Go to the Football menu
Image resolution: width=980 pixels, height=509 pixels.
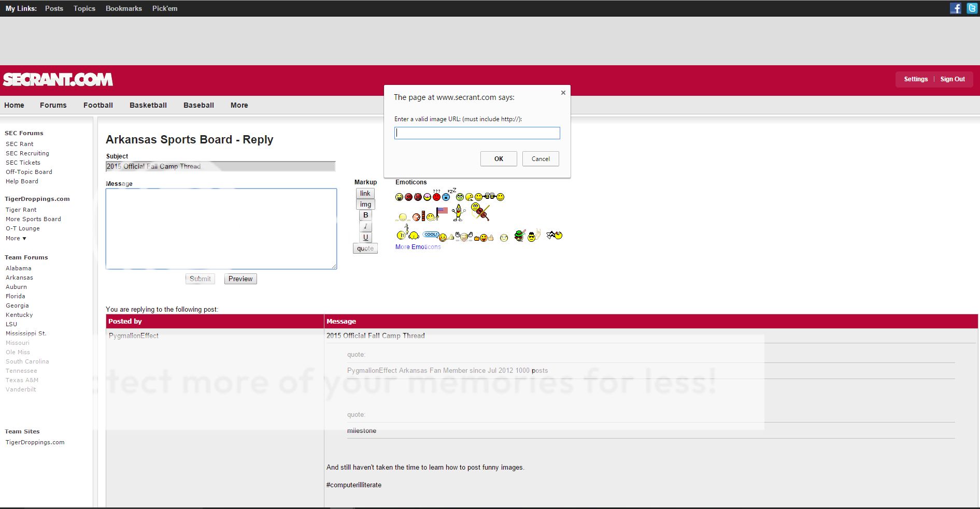coord(98,105)
